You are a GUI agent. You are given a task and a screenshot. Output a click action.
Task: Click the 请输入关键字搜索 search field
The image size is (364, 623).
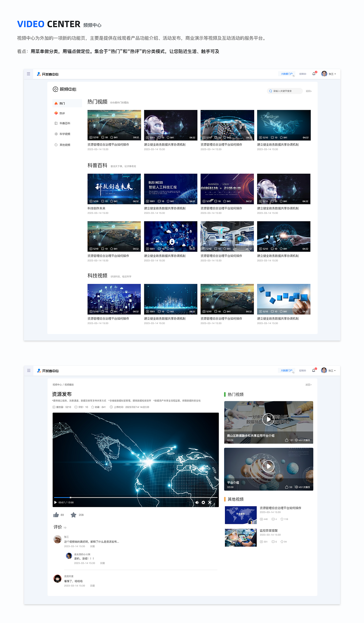285,91
